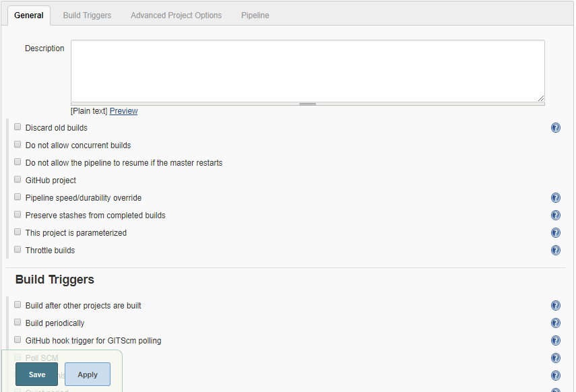Image resolution: width=576 pixels, height=392 pixels.
Task: Open help for Pipeline speed/durability override
Action: (555, 197)
